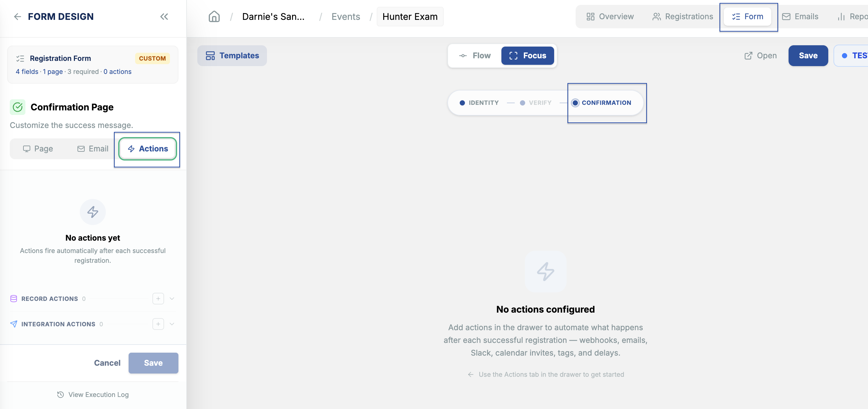This screenshot has width=868, height=409.
Task: View the Execution Log
Action: click(93, 395)
